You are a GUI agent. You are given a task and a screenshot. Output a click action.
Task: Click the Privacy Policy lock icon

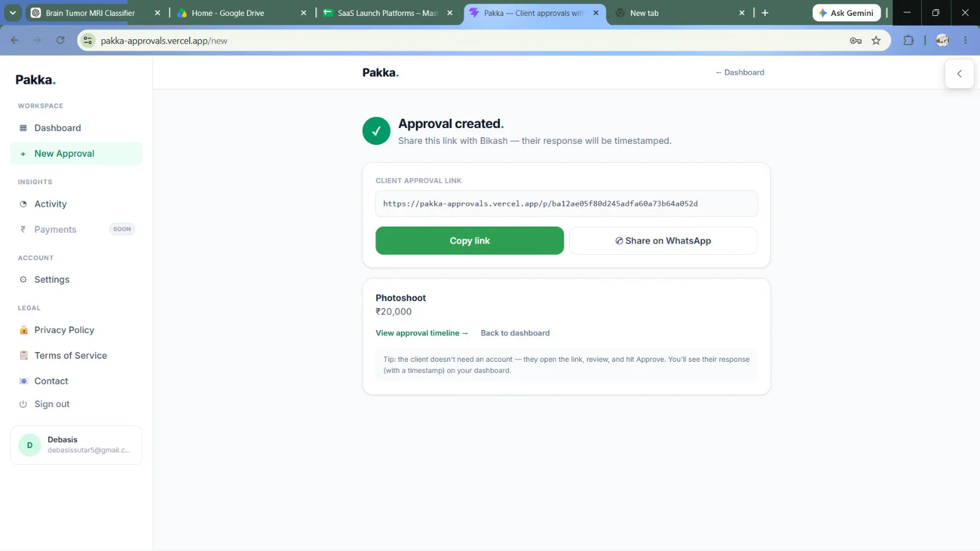[24, 330]
